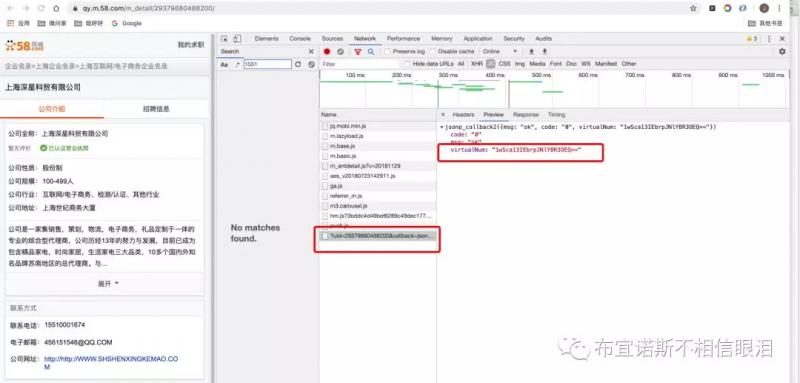Switch to the Console tab
The height and width of the screenshot is (383, 800).
300,39
